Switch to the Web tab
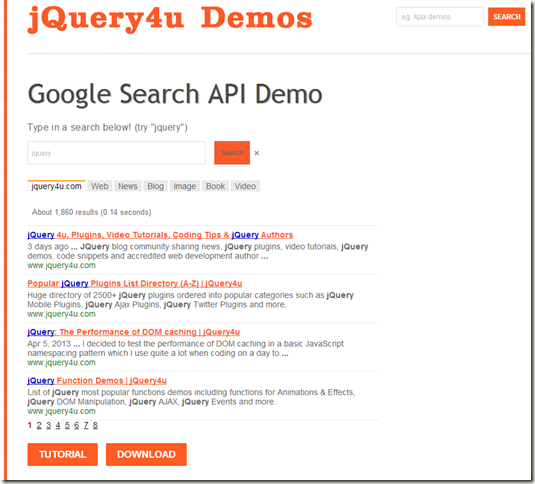The width and height of the screenshot is (535, 484). (100, 186)
